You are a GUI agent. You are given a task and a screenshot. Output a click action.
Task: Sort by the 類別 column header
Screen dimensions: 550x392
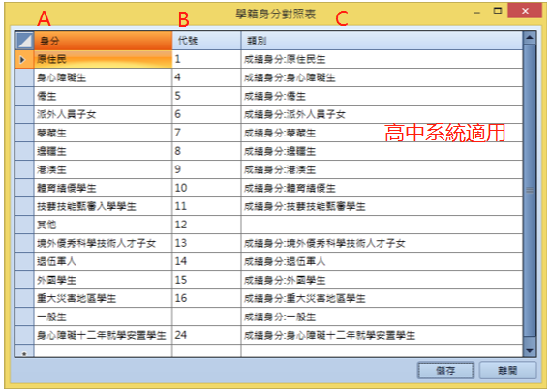point(382,41)
